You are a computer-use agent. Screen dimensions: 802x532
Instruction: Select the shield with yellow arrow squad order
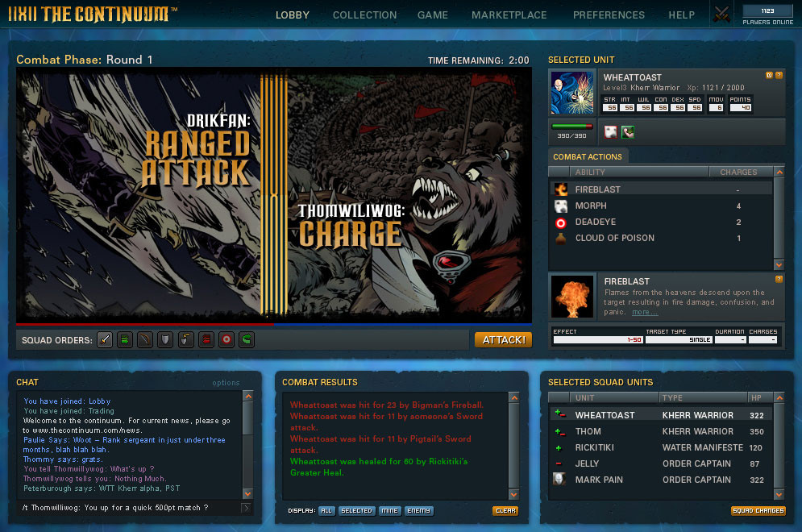coord(185,339)
